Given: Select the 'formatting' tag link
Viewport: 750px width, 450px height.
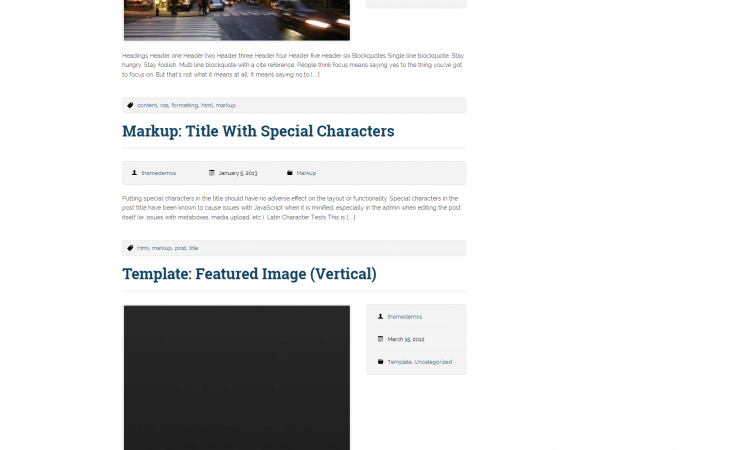Looking at the screenshot, I should (184, 105).
